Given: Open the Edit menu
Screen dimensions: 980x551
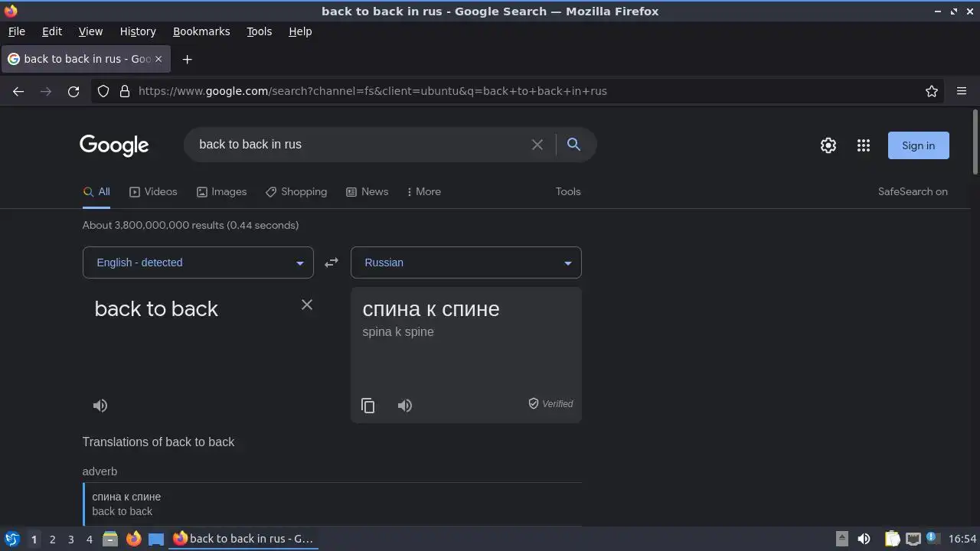Looking at the screenshot, I should [x=52, y=31].
